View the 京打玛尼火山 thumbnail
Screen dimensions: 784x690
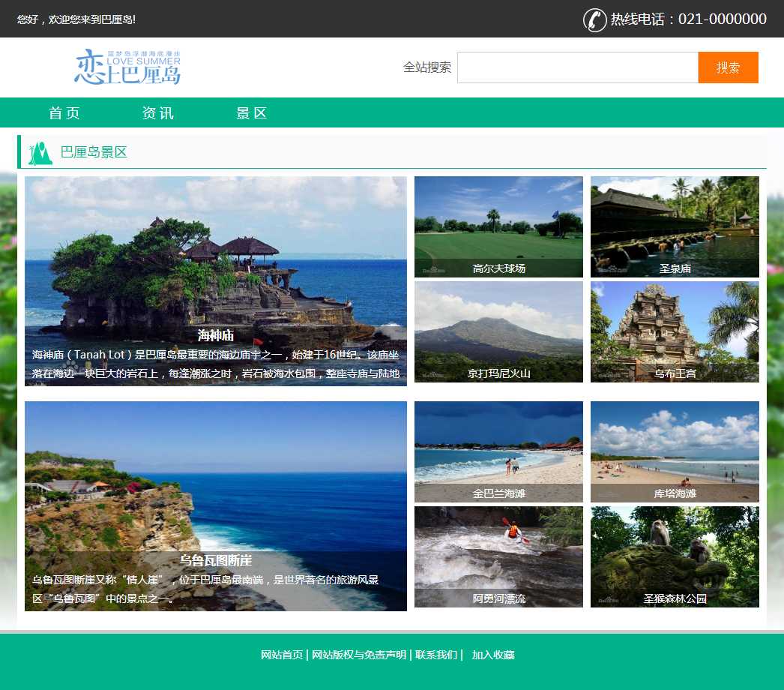click(498, 331)
